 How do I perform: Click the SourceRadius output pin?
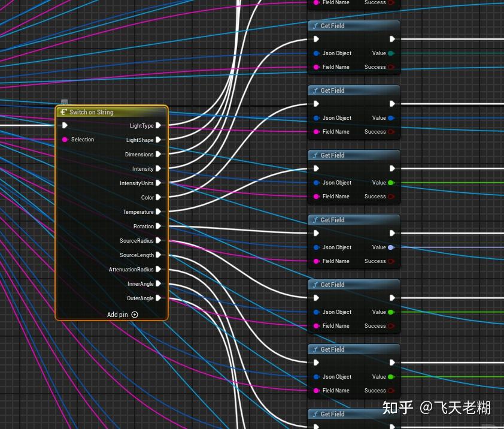coord(159,240)
